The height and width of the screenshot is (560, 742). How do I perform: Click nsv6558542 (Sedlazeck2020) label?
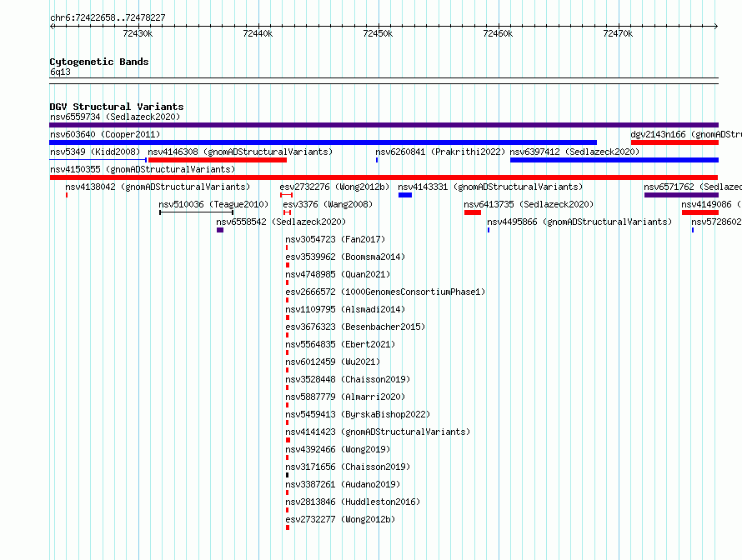coord(281,222)
